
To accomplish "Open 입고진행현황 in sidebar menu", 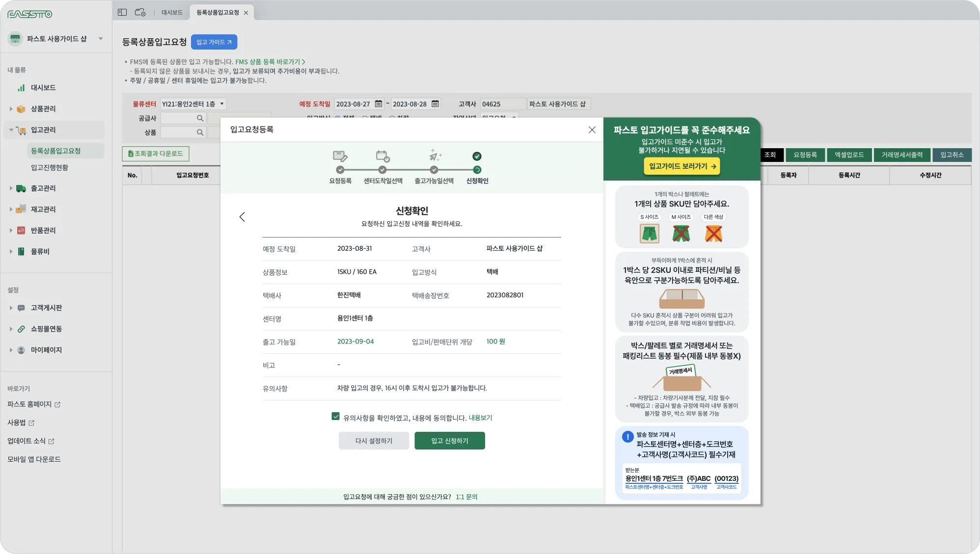I will (50, 168).
